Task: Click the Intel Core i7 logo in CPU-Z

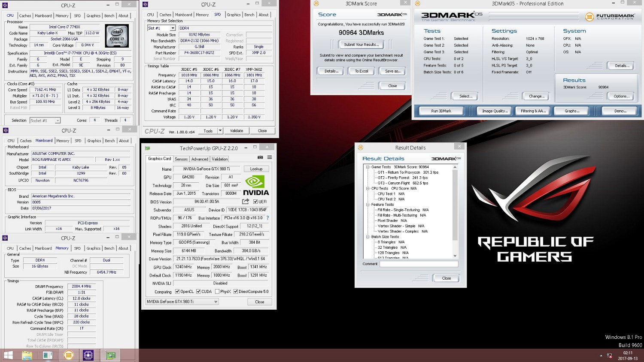Action: 117,36
